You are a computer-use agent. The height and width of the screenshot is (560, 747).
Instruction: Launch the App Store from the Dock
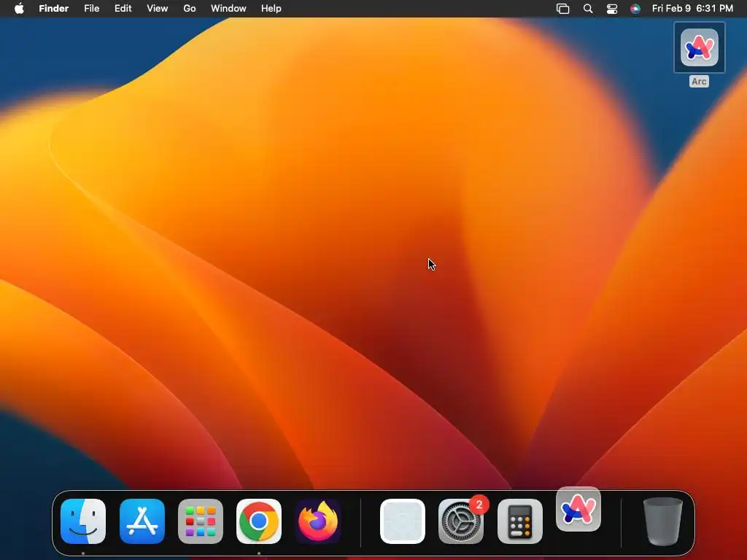[x=142, y=521]
